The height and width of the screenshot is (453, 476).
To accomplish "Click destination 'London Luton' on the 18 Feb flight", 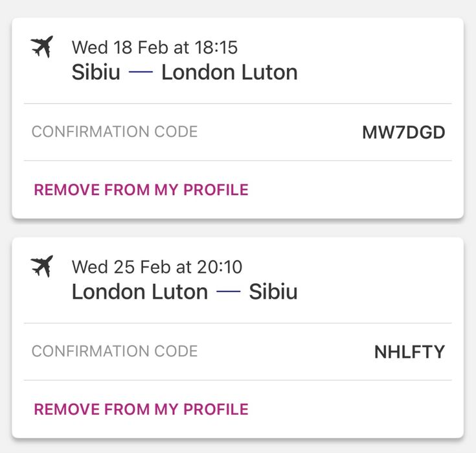I will [229, 72].
